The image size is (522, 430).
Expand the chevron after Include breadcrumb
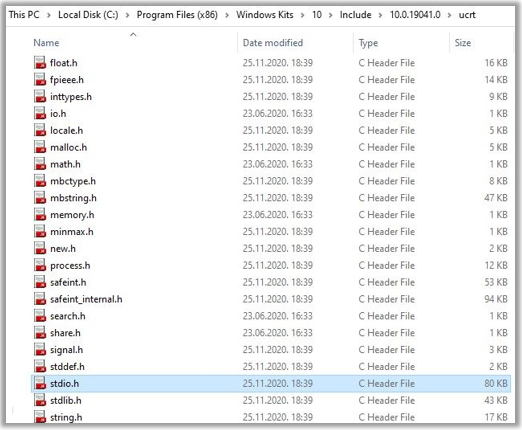(x=380, y=15)
